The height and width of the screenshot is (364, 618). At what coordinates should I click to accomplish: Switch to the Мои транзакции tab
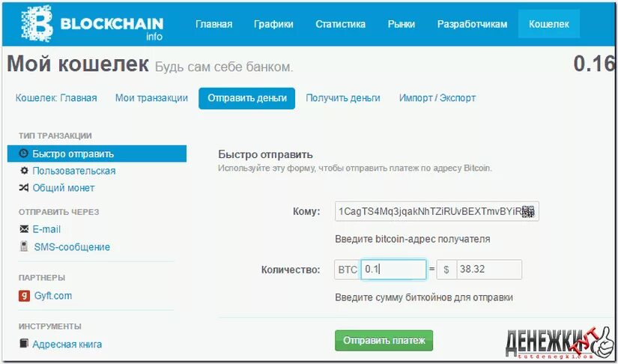coord(151,97)
